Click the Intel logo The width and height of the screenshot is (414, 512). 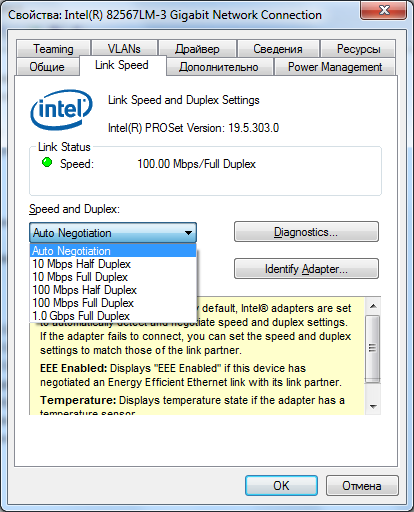point(61,110)
